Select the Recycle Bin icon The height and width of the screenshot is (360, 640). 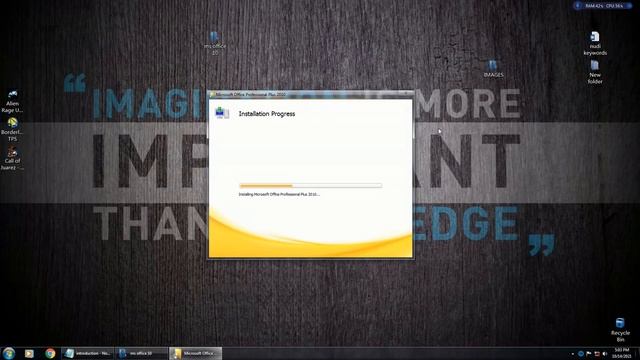620,330
